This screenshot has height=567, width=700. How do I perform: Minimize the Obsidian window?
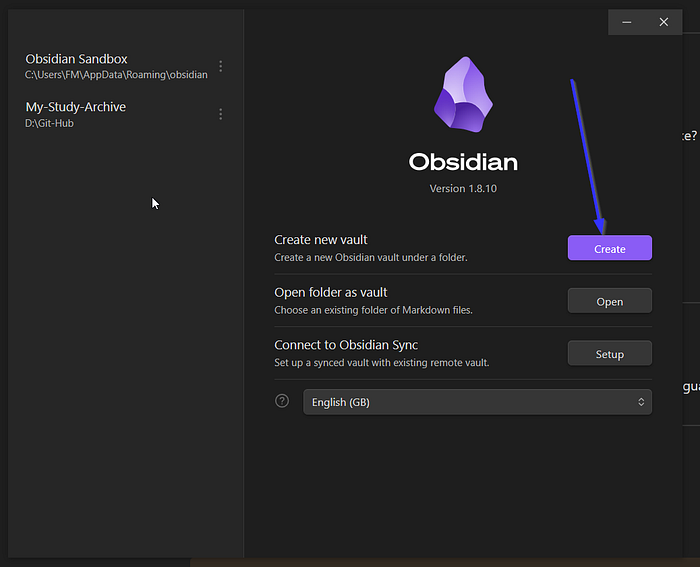[x=627, y=22]
